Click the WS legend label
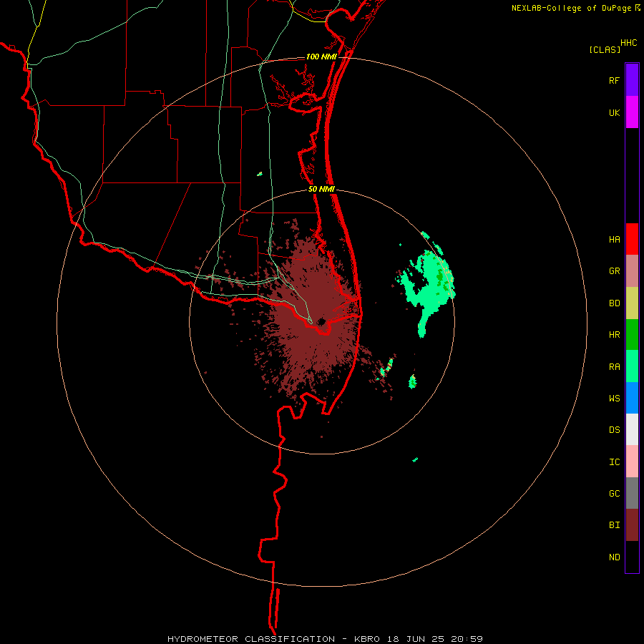Viewport: 644px width, 644px height. pyautogui.click(x=614, y=398)
